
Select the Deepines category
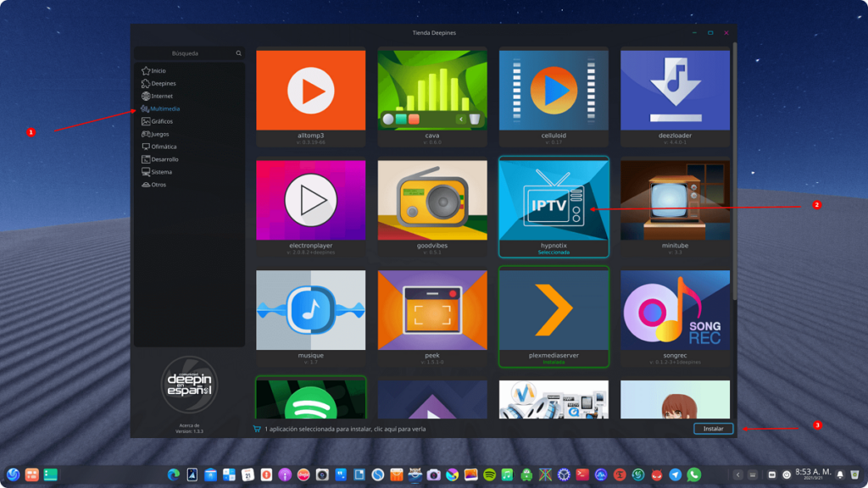tap(159, 84)
